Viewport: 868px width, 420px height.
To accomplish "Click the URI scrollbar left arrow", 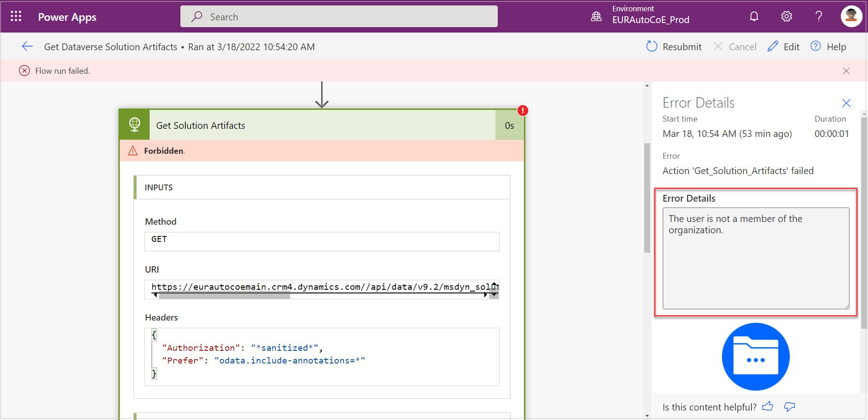I will (156, 295).
